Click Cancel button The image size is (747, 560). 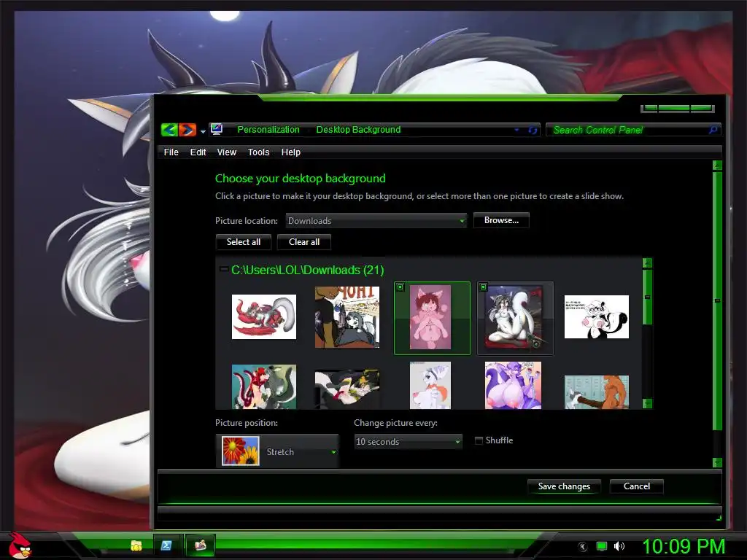tap(636, 486)
